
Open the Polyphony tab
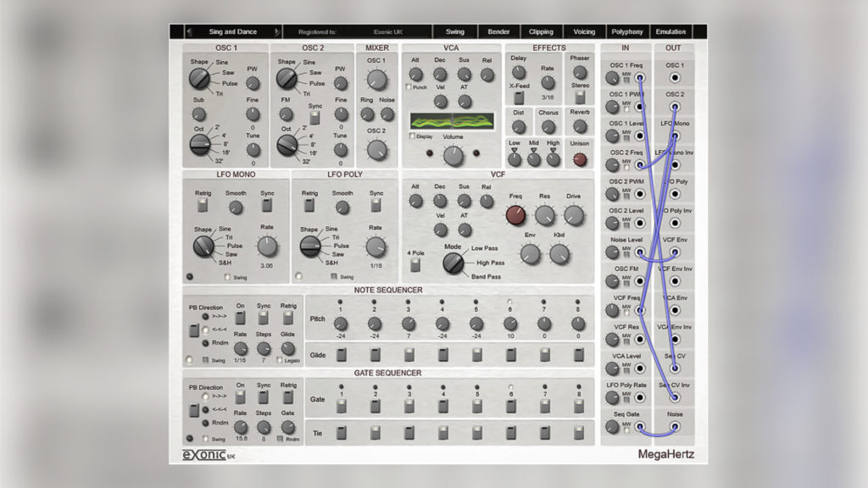pyautogui.click(x=627, y=32)
